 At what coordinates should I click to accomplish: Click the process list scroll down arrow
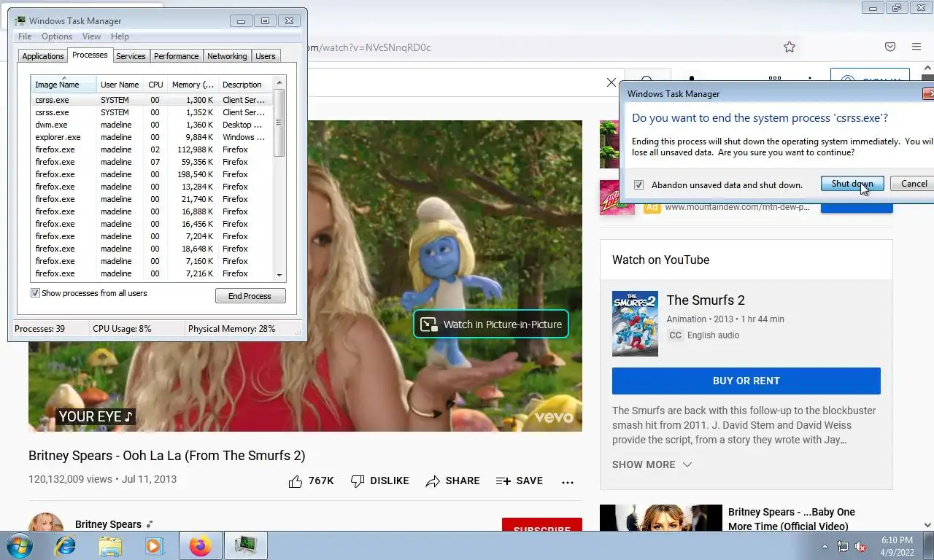279,275
